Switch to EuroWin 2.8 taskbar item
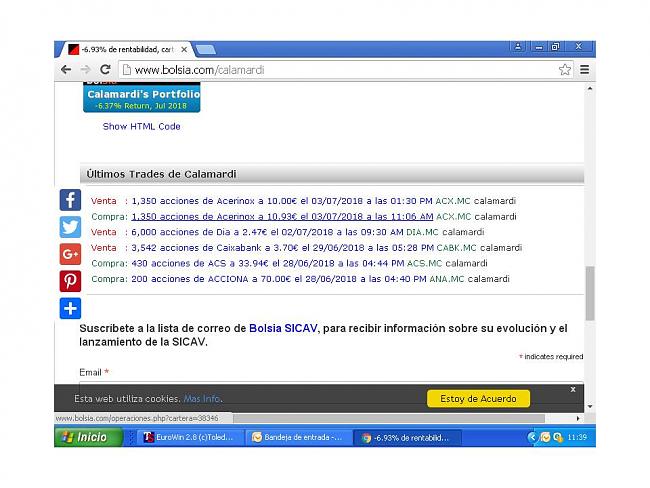650x488 pixels. pyautogui.click(x=189, y=437)
